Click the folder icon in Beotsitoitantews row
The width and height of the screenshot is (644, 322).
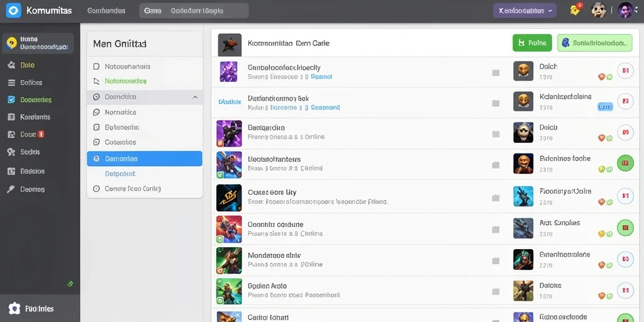(x=496, y=165)
